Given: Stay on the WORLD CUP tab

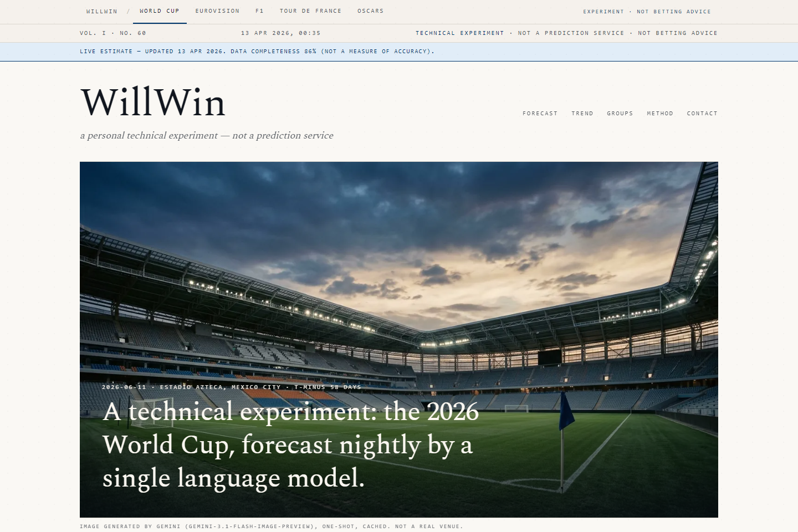Looking at the screenshot, I should [x=160, y=11].
